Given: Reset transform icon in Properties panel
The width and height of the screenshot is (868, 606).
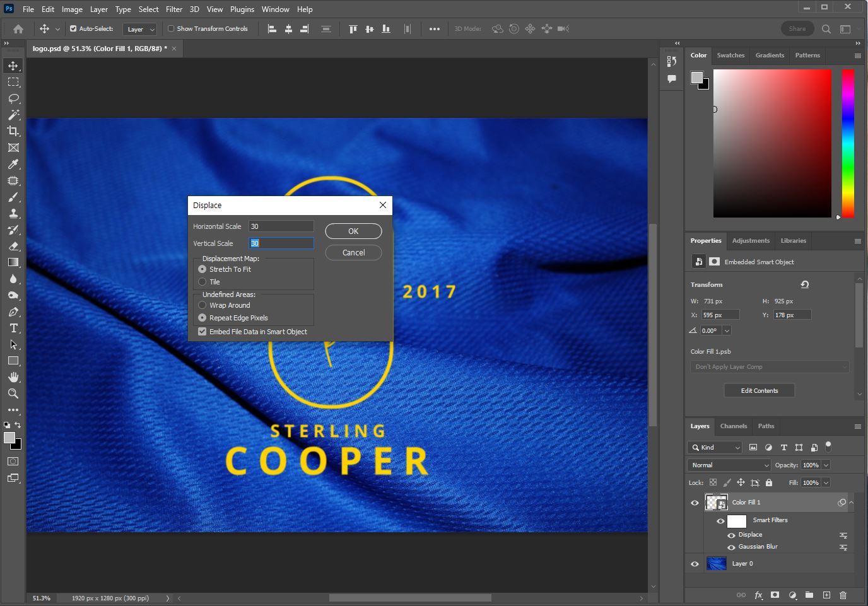Looking at the screenshot, I should [x=805, y=284].
